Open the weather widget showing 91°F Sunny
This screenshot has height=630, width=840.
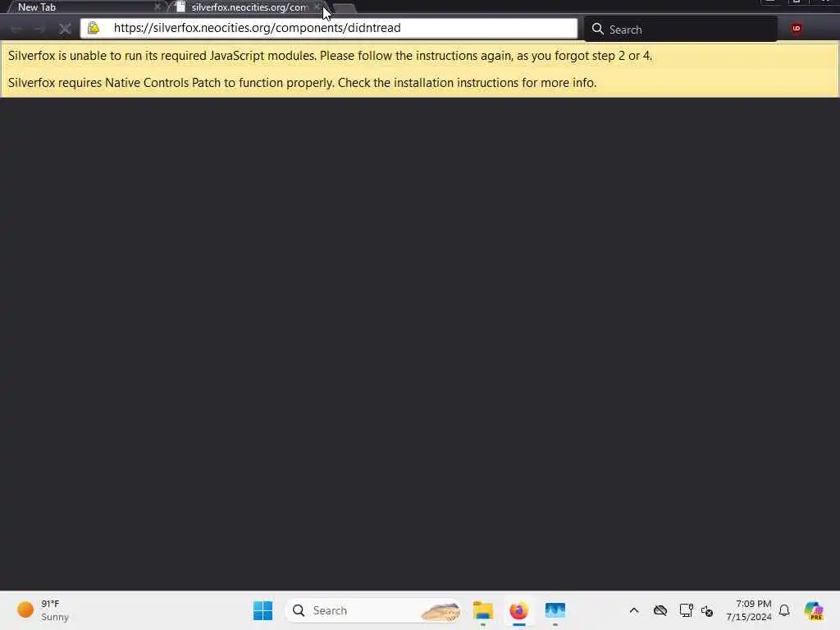tap(43, 610)
